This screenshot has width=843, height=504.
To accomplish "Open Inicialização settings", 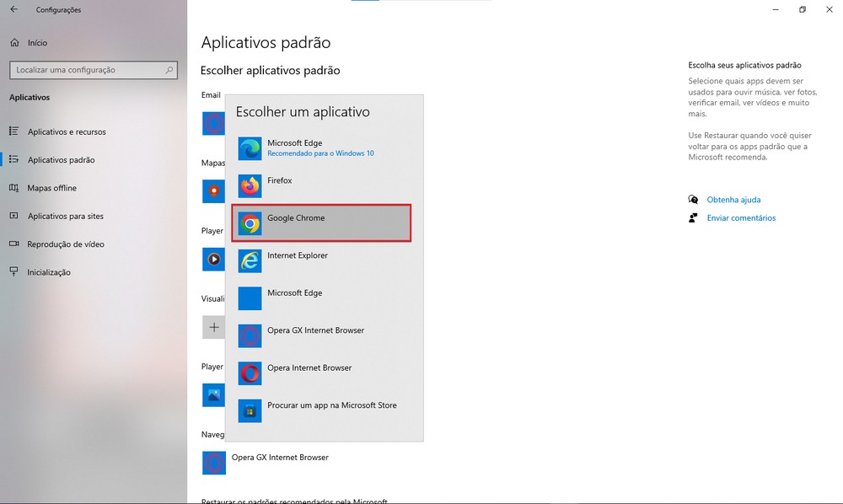I will click(48, 272).
